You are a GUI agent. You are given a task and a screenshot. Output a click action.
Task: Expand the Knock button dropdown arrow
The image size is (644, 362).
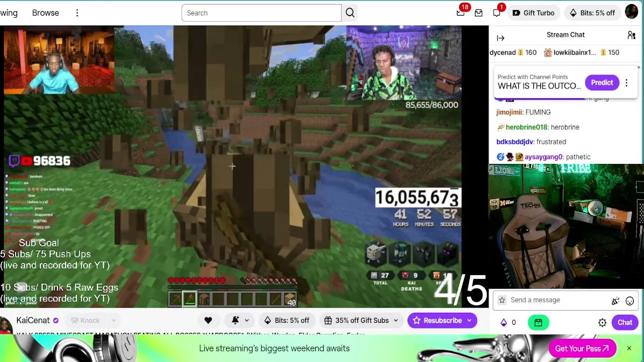coord(113,320)
